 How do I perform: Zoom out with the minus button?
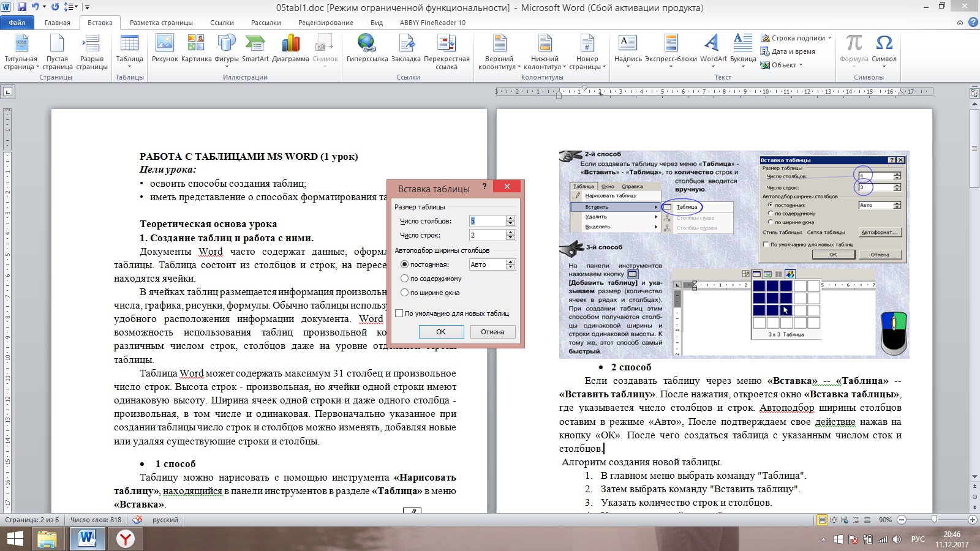click(x=902, y=520)
